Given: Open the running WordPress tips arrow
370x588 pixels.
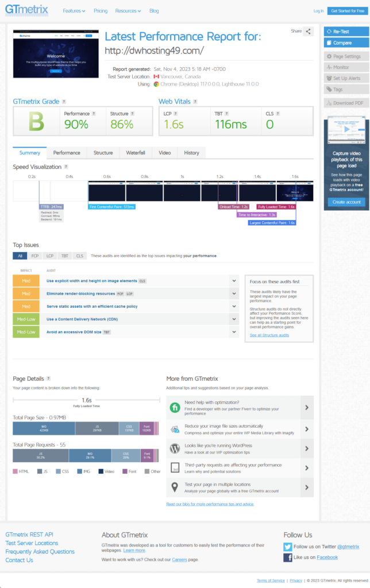Looking at the screenshot, I should pyautogui.click(x=307, y=448).
